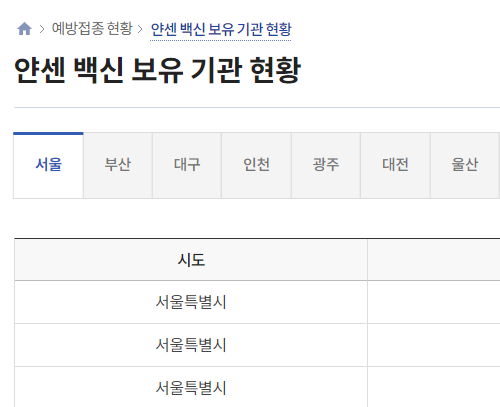The height and width of the screenshot is (407, 500).
Task: Click the page heading 얀센 백신 보유 기관 현황
Action: 158,70
